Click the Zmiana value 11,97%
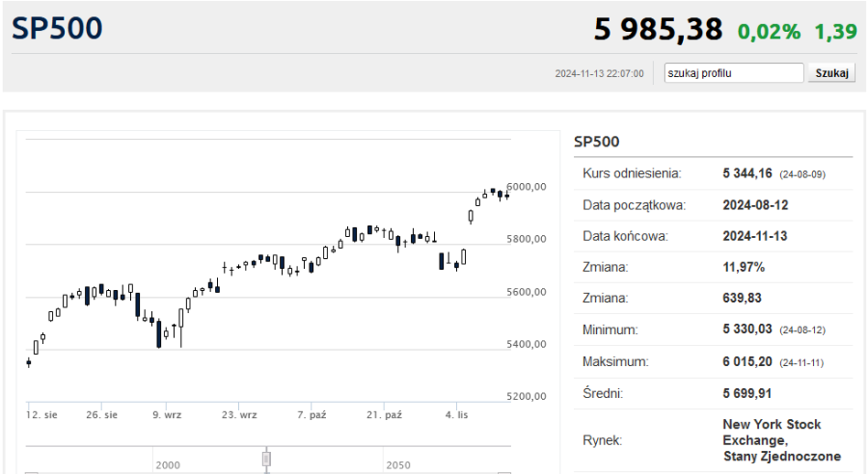The image size is (868, 474). point(743,267)
